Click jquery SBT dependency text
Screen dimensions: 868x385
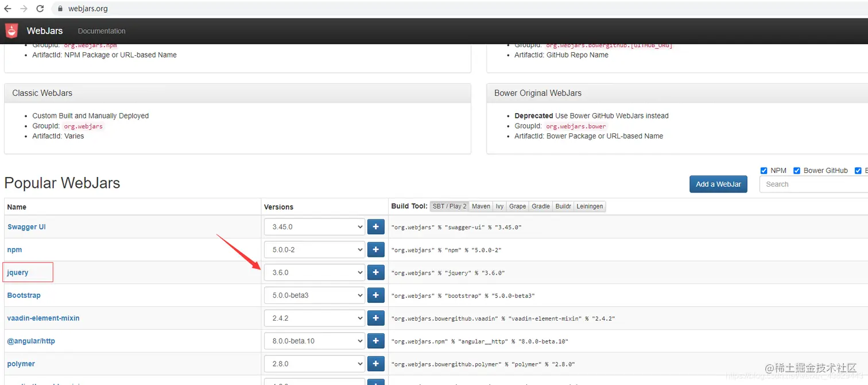click(448, 273)
